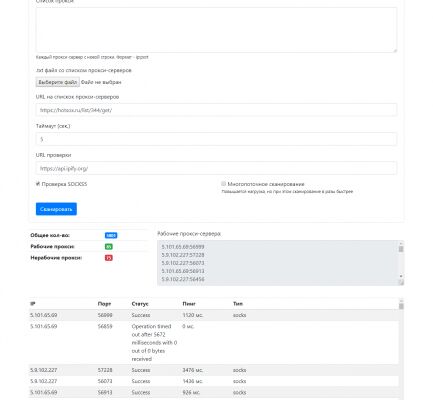Click Success status in port 56999 row
433x400 pixels.
[141, 315]
